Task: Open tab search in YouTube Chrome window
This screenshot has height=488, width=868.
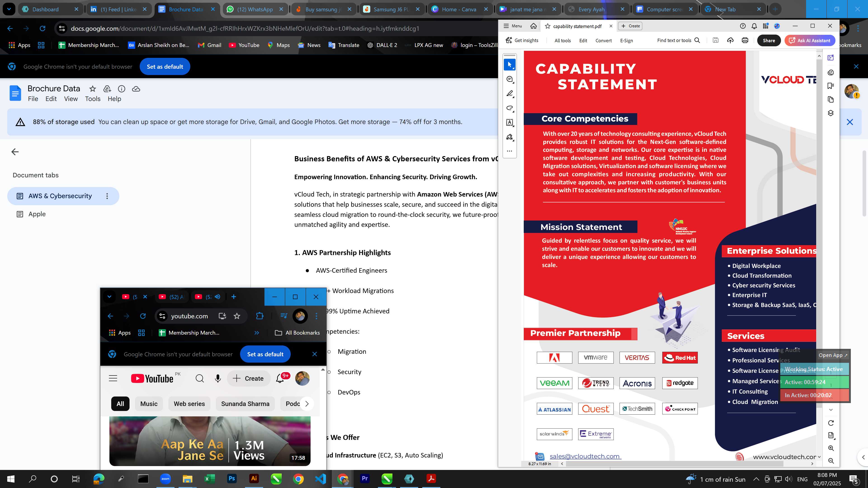Action: (x=109, y=297)
